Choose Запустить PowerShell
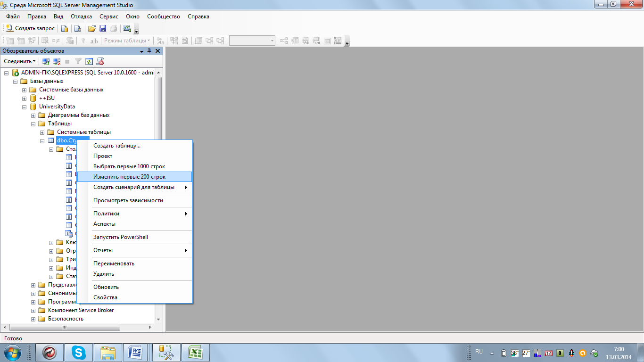This screenshot has width=644, height=362. point(134,237)
